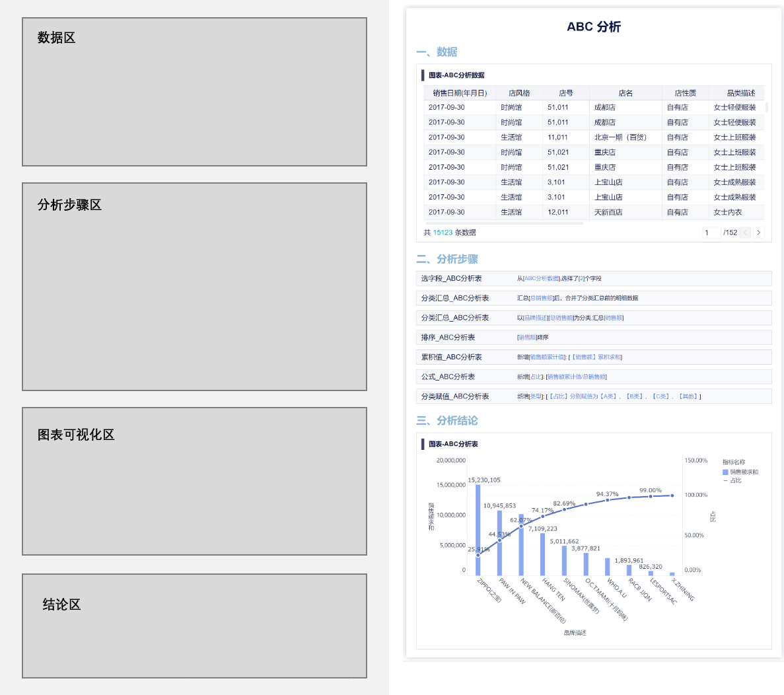Select the 数据区 layout block

194,92
